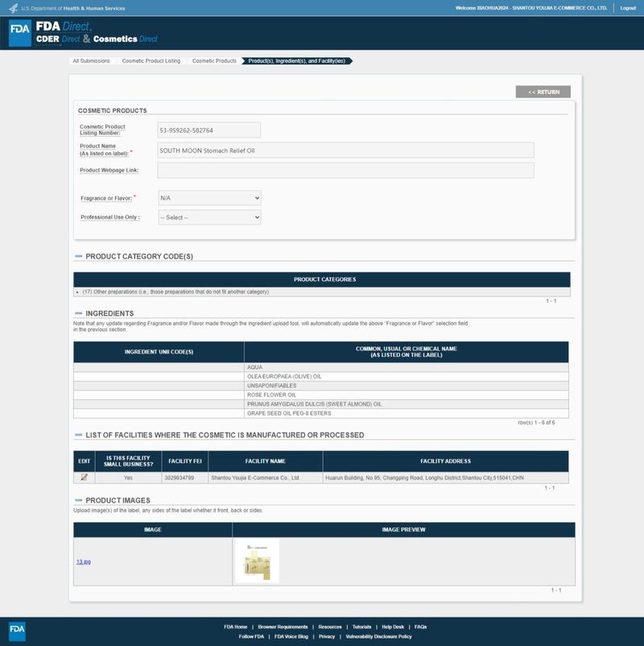
Task: Click the edit pencil icon for the facility
Action: (84, 478)
